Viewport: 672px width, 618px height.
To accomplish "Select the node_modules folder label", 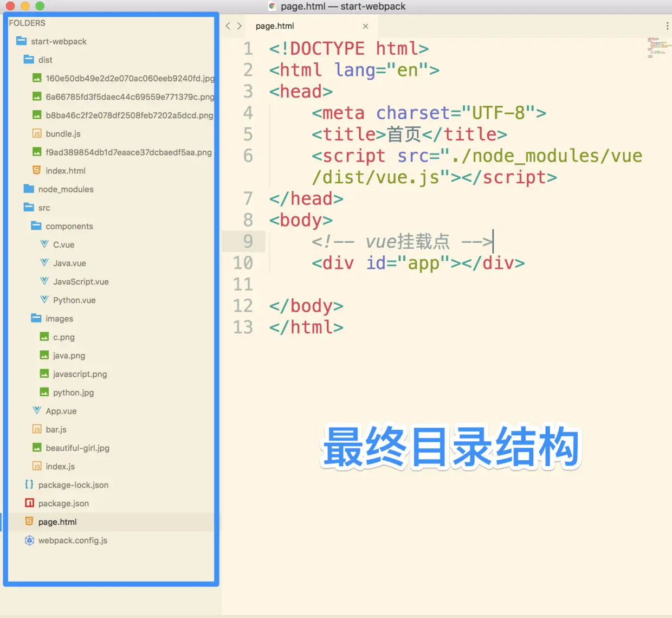I will pos(66,189).
